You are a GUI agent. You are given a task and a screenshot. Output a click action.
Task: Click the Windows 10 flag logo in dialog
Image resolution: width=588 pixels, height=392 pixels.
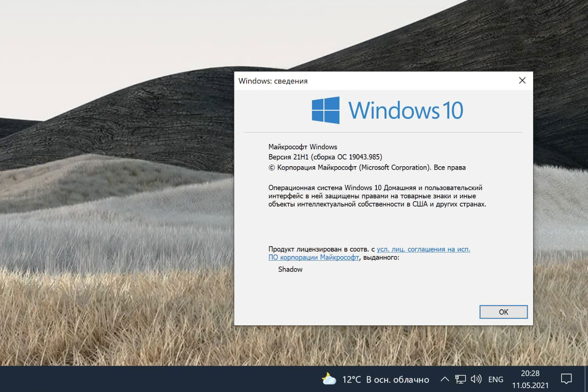pos(325,110)
